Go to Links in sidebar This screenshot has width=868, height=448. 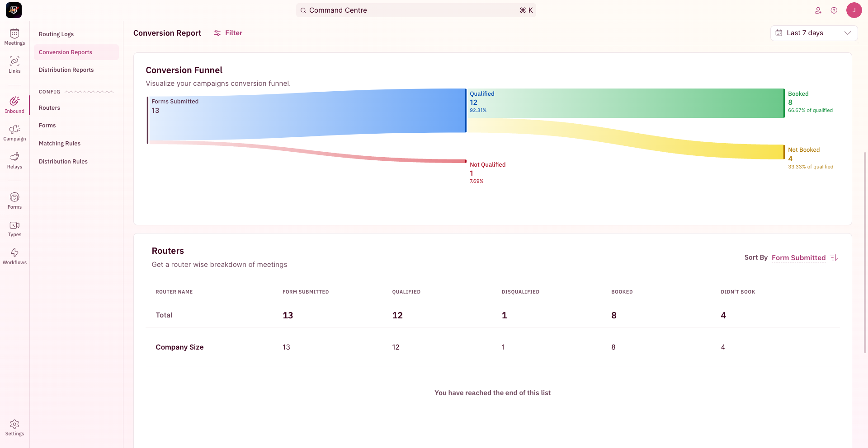(x=14, y=65)
